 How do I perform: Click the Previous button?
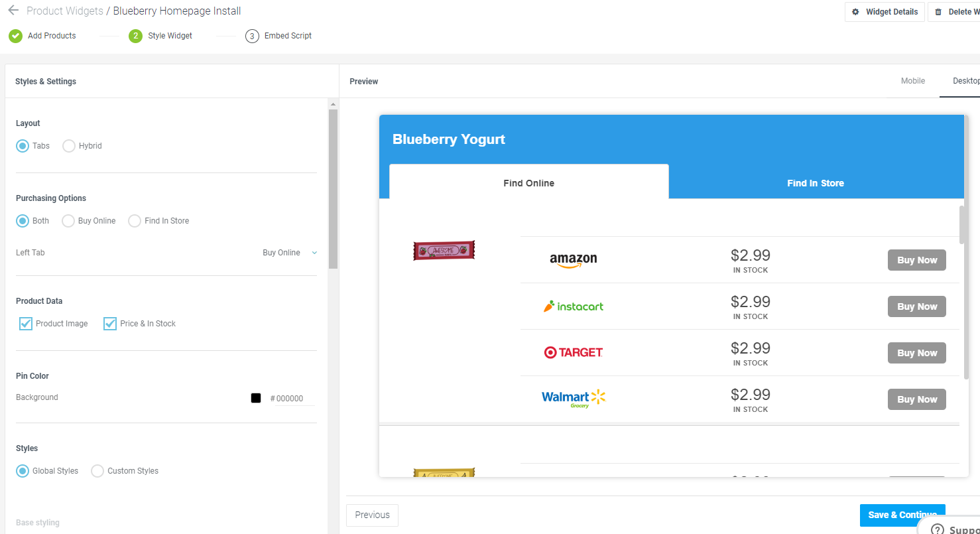[372, 515]
